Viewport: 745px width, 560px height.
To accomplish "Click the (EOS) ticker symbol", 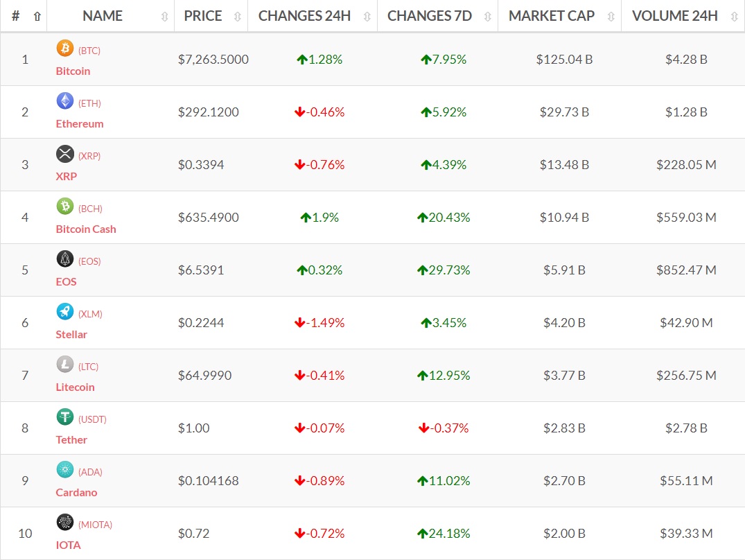I will (x=89, y=262).
